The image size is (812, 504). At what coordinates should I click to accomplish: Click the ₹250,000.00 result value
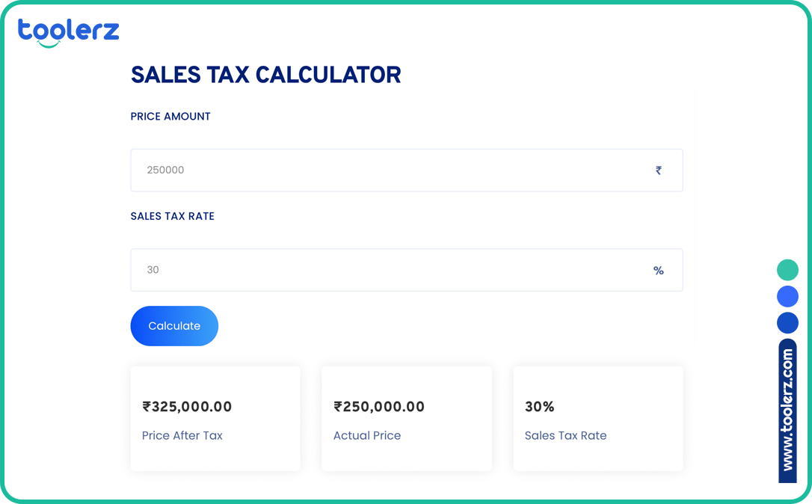click(x=378, y=407)
